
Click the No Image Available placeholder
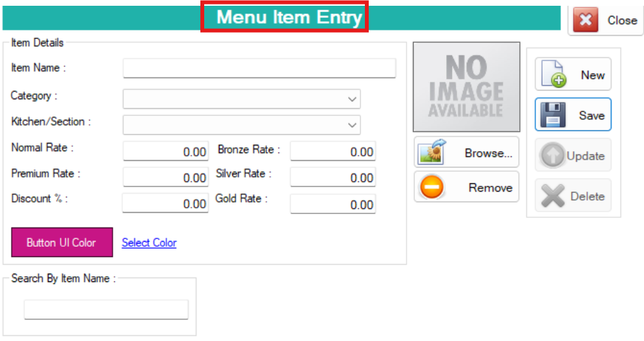467,87
